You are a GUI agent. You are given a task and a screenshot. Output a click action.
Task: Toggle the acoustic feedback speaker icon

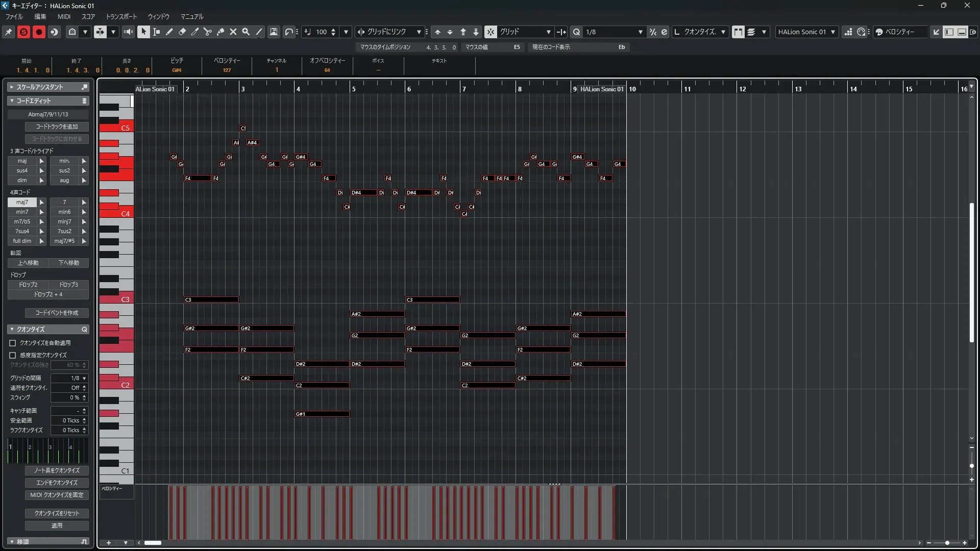coord(128,32)
